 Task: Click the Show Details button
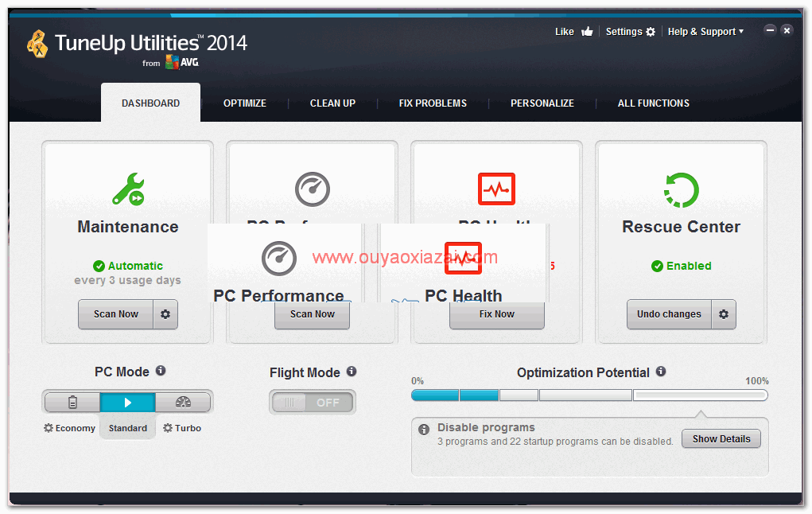[x=721, y=439]
